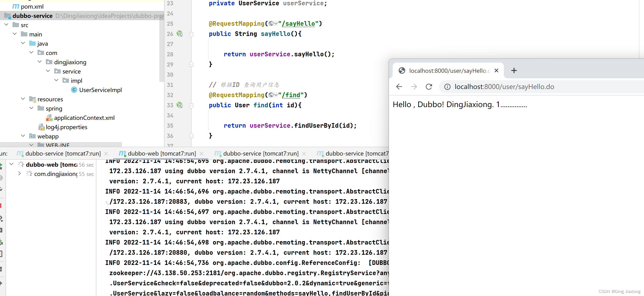Click the java source folder icon
Screen dimensions: 644x296
click(32, 43)
